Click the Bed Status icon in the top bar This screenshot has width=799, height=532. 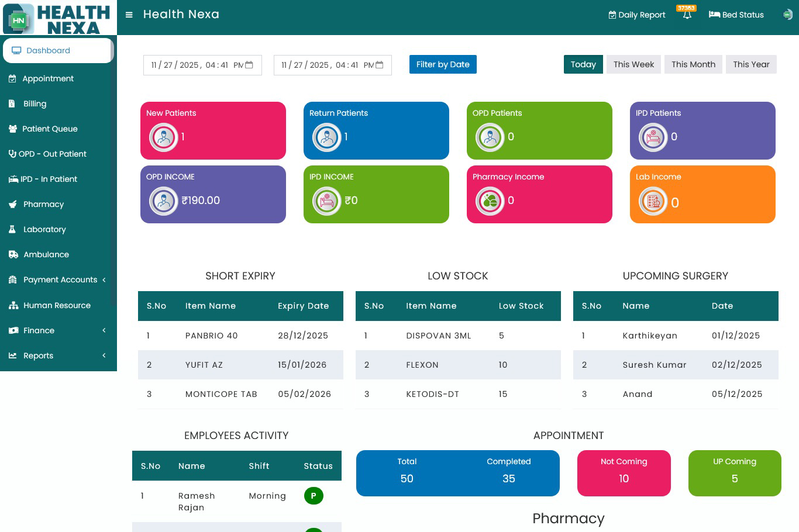pyautogui.click(x=714, y=15)
